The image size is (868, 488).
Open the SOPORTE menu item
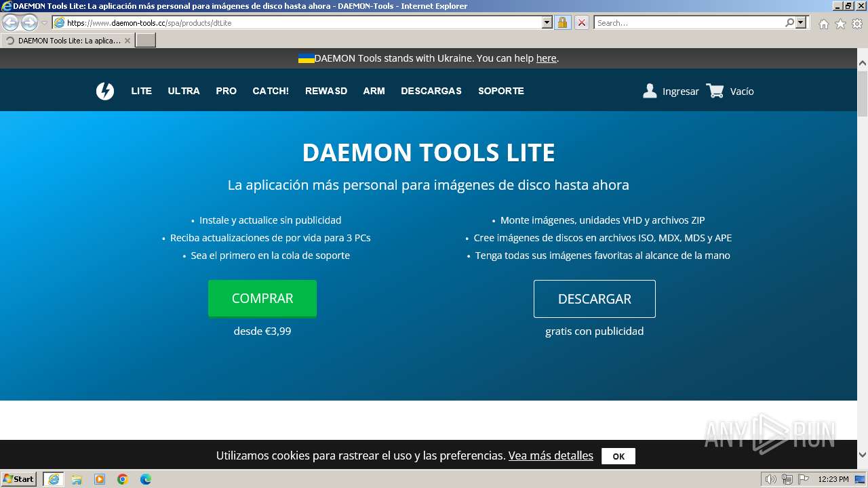[501, 91]
